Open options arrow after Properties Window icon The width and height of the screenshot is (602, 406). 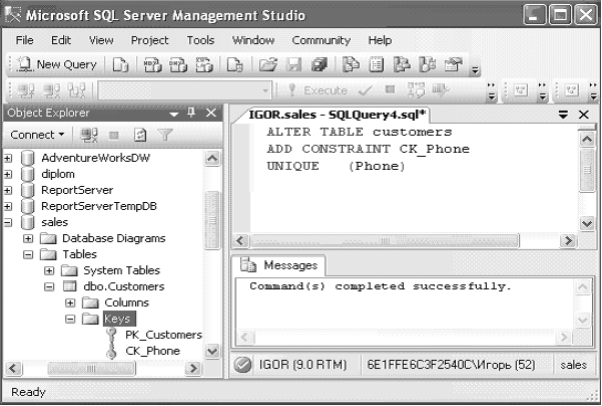[x=475, y=70]
